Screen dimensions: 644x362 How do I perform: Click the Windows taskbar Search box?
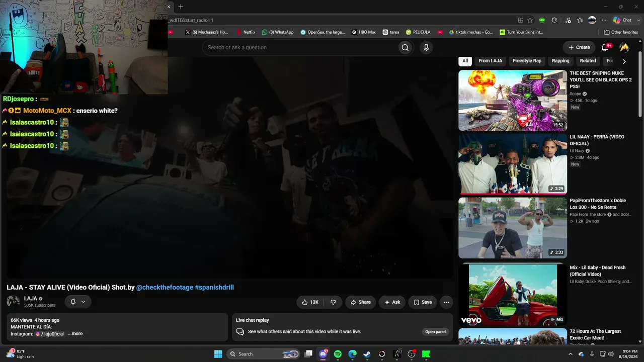(x=263, y=354)
